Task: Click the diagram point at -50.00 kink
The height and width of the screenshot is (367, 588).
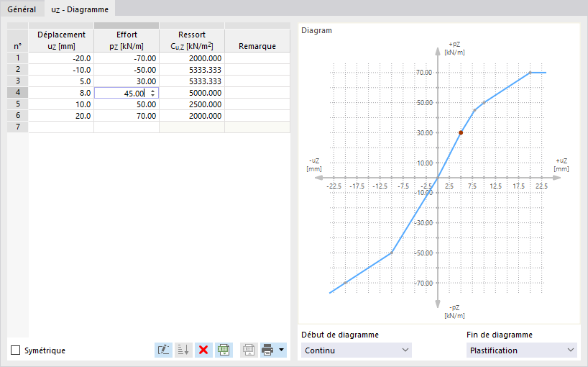Action: (392, 253)
